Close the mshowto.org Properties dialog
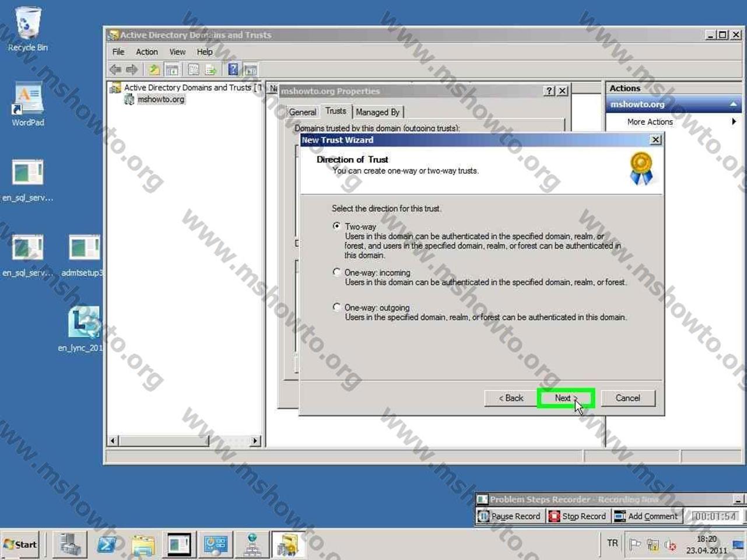747x560 pixels. [x=562, y=91]
